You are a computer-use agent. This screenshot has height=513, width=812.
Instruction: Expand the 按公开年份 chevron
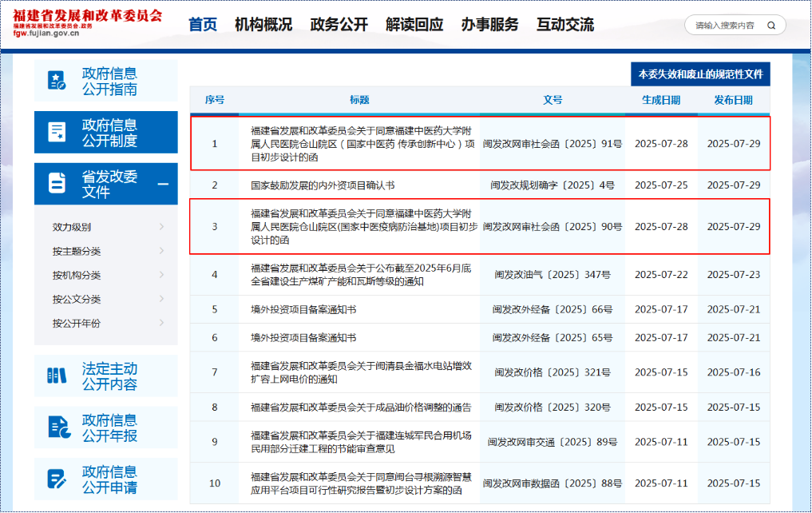point(162,323)
